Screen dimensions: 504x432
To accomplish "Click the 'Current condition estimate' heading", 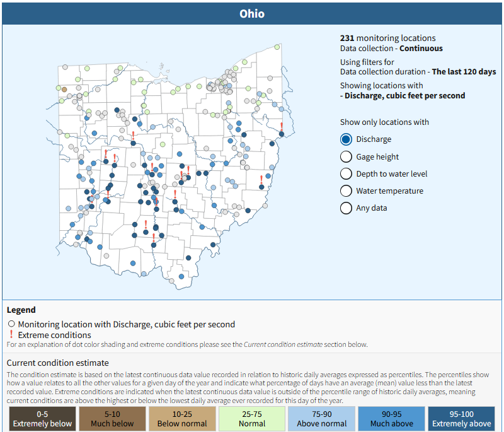I will pos(58,363).
